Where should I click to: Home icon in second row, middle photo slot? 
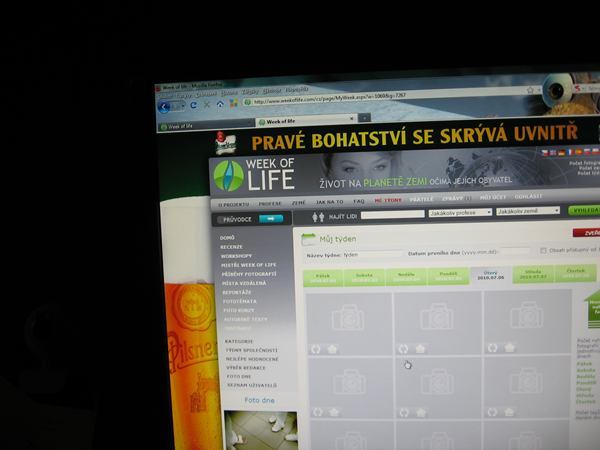tap(421, 412)
